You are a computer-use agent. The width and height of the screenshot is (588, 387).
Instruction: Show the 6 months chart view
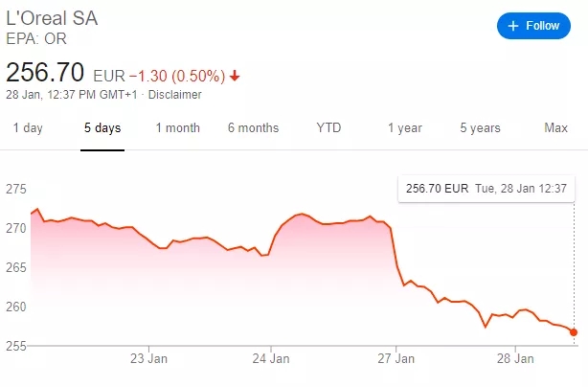[254, 127]
